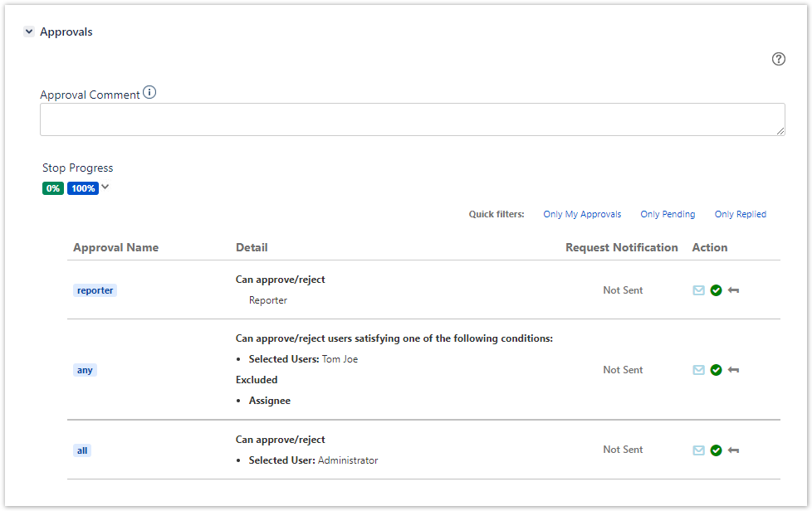Click the reply arrow icon in 'all' row
The image size is (812, 511).
(x=733, y=450)
